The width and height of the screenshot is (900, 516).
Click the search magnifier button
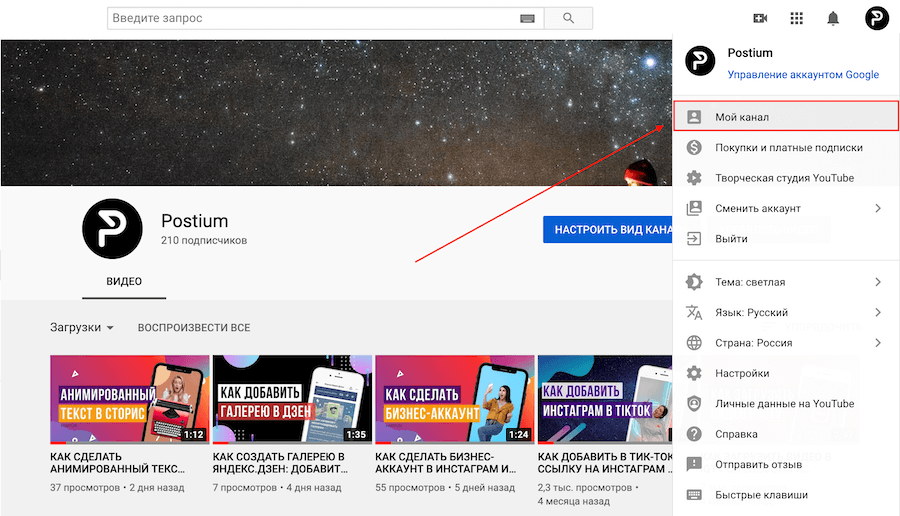click(569, 18)
